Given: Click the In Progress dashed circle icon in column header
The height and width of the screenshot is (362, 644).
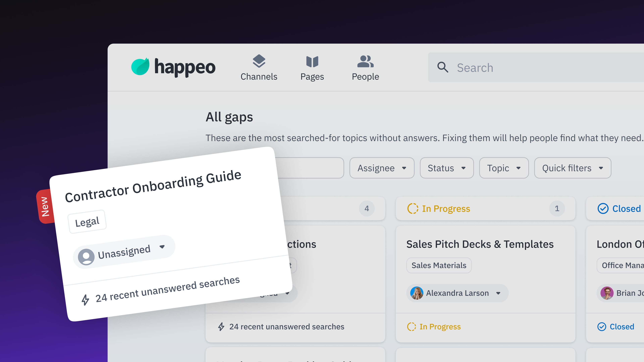Looking at the screenshot, I should pos(413,209).
